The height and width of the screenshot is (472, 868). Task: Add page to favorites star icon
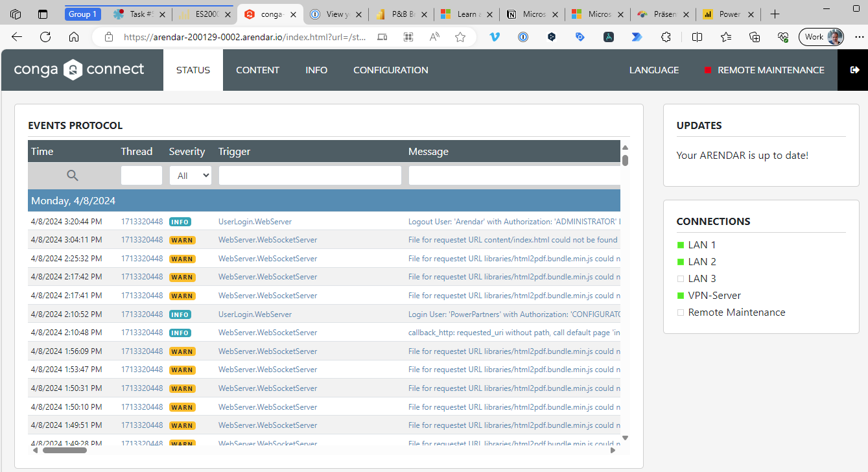(460, 37)
